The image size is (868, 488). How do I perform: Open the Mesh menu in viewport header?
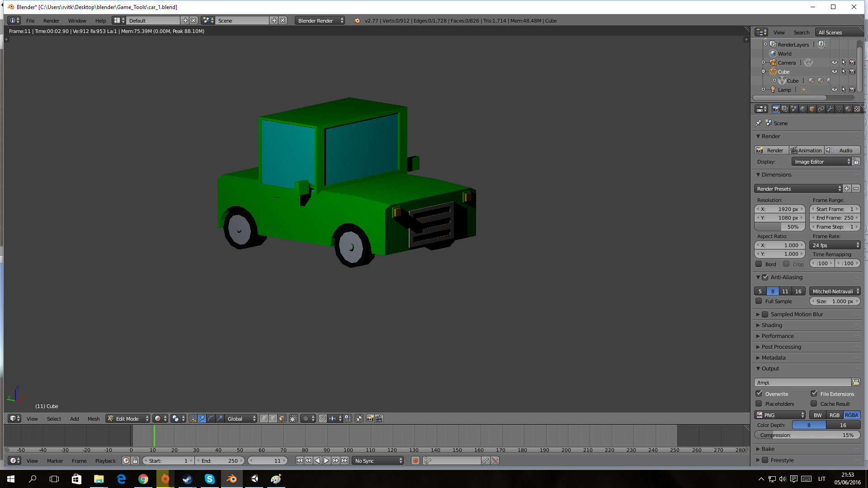pyautogui.click(x=94, y=418)
